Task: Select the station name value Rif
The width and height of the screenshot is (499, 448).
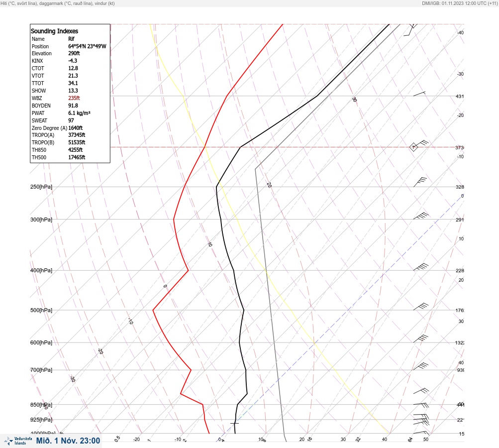Action: pos(71,39)
